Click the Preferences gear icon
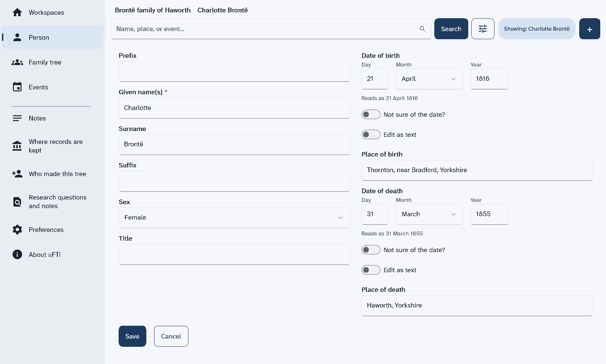The width and height of the screenshot is (606, 364). click(x=17, y=230)
